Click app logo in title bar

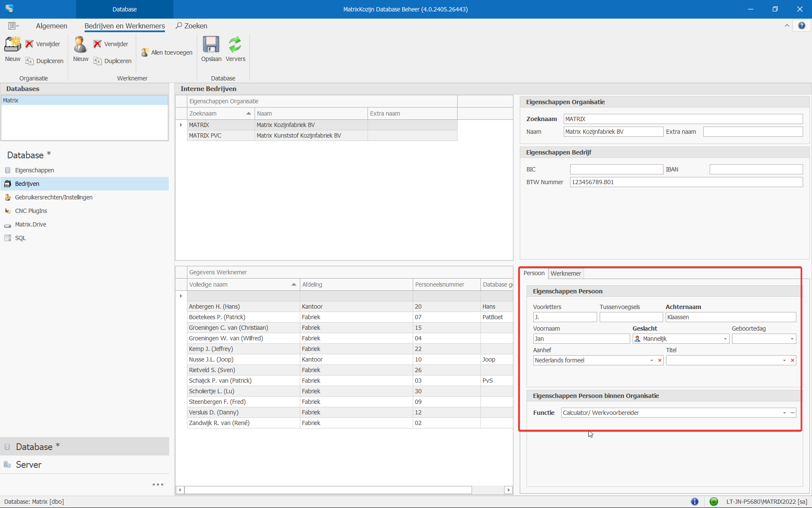9,9
